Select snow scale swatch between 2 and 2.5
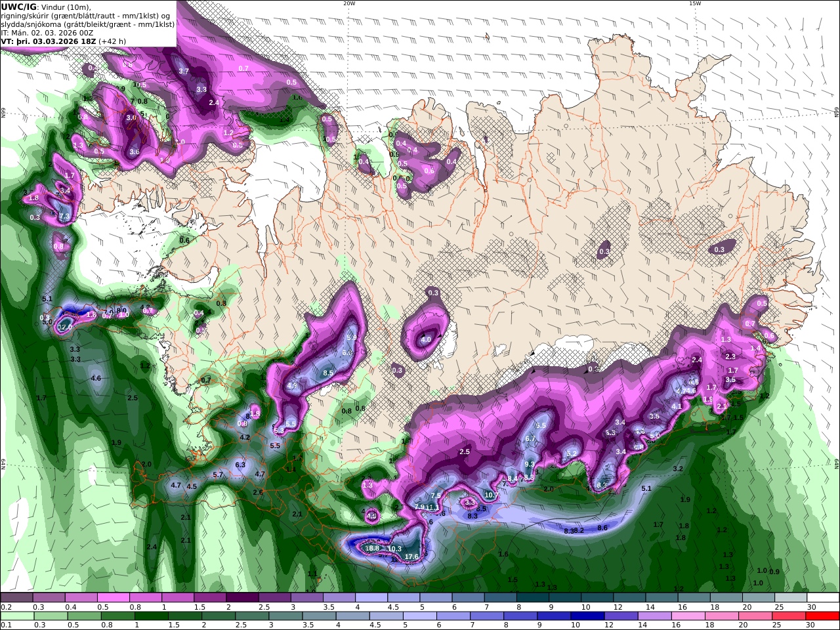Viewport: 840px width, 630px height. tap(242, 598)
